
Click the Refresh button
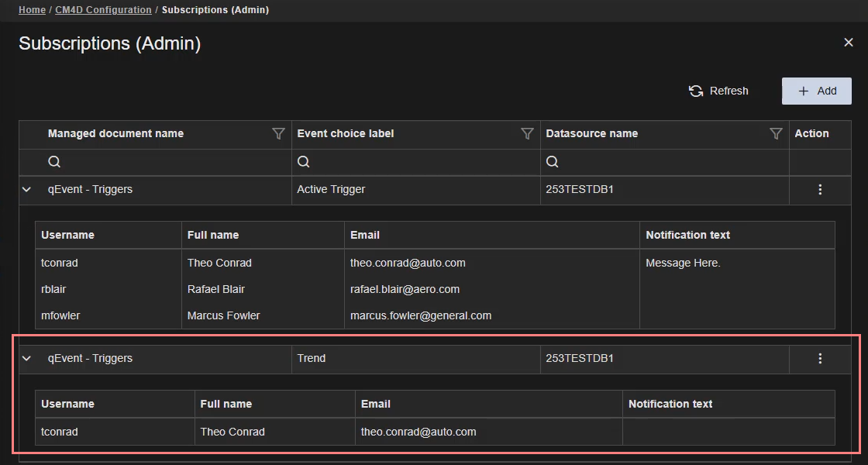click(718, 91)
